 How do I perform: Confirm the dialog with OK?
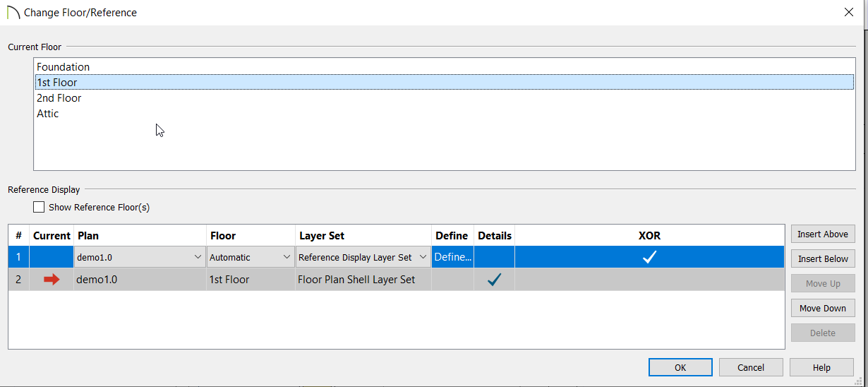680,367
